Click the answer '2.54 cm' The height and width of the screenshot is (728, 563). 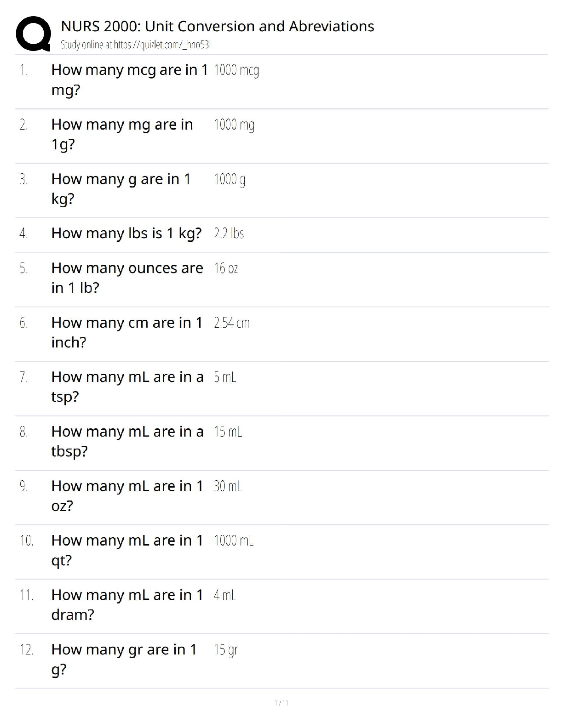[x=231, y=323]
